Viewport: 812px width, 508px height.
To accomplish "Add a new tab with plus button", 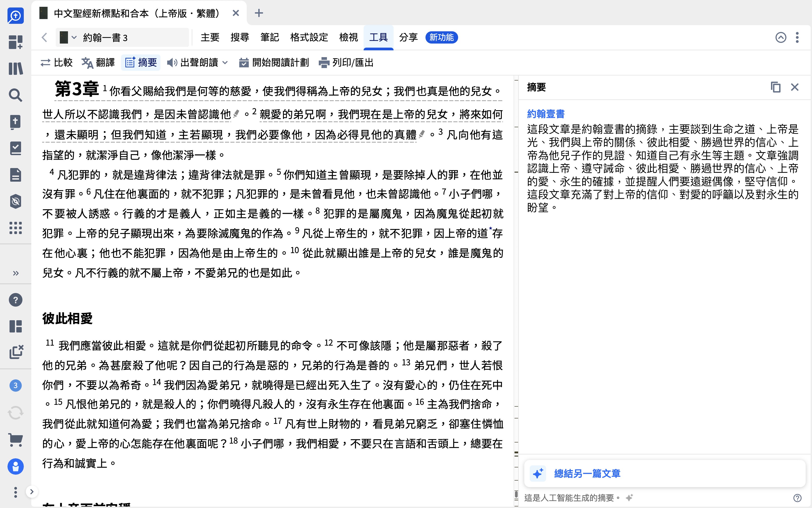I will tap(259, 13).
